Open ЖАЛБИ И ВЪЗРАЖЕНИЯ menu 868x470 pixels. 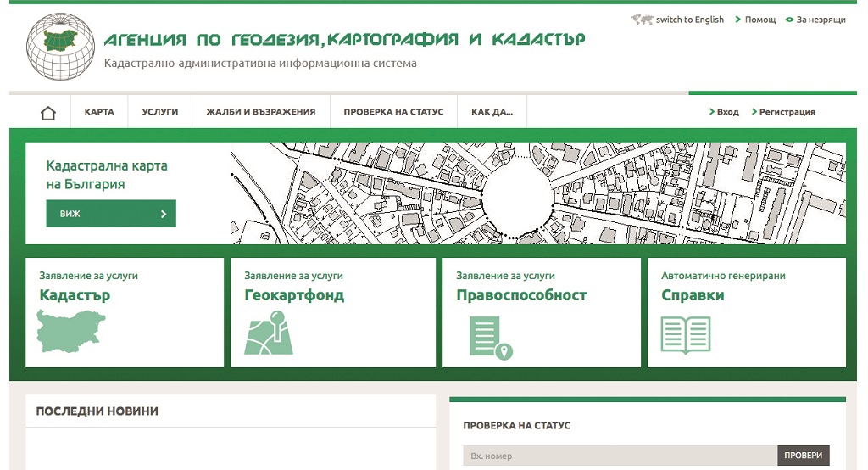click(261, 112)
